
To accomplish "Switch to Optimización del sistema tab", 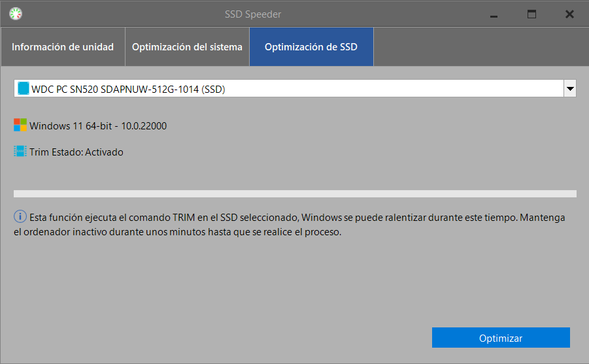I will (187, 47).
